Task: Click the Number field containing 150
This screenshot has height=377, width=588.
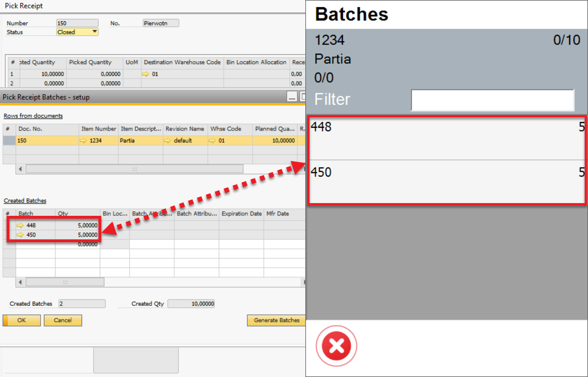Action: click(77, 23)
